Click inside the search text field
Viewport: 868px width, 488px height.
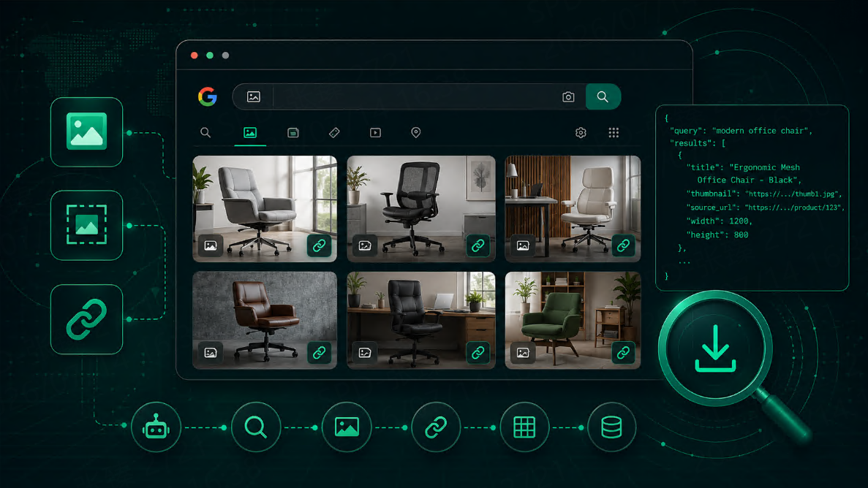tap(416, 97)
